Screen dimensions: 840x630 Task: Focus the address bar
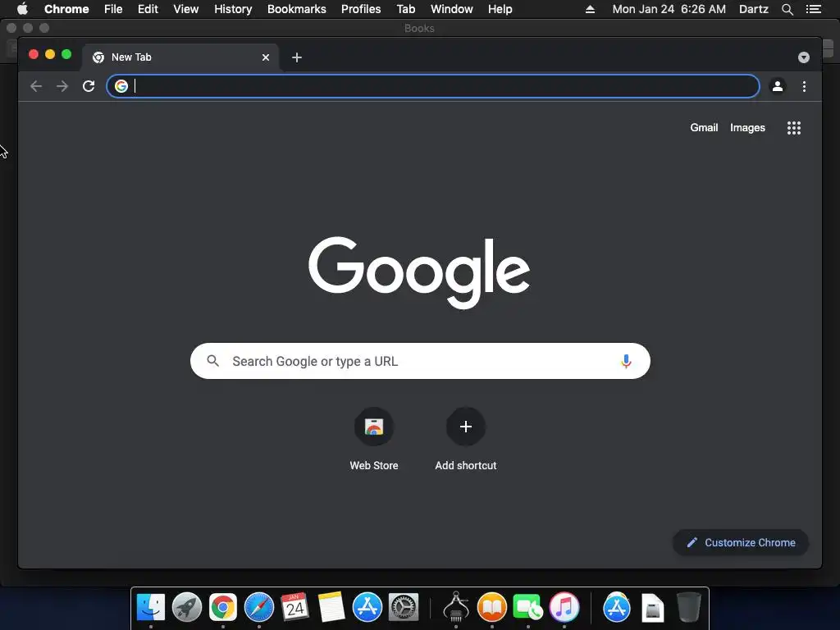433,86
